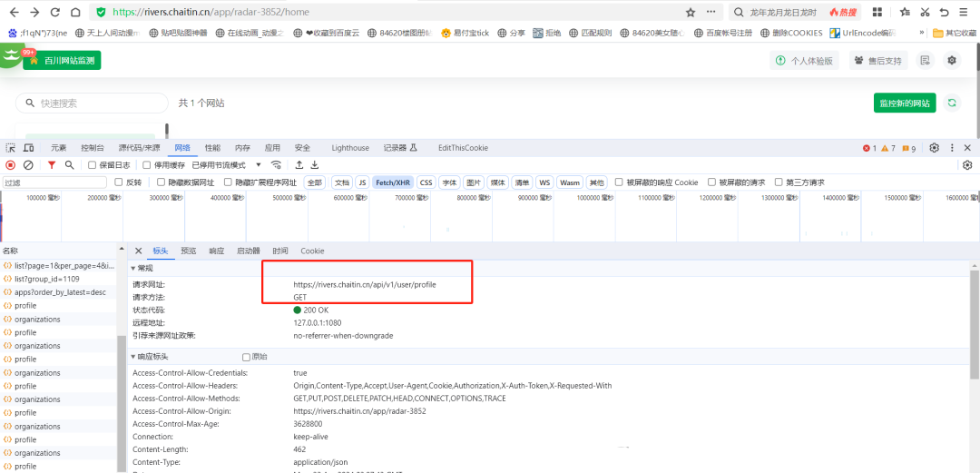The height and width of the screenshot is (473, 980).
Task: Toggle the red network filter funnel icon
Action: tap(52, 165)
